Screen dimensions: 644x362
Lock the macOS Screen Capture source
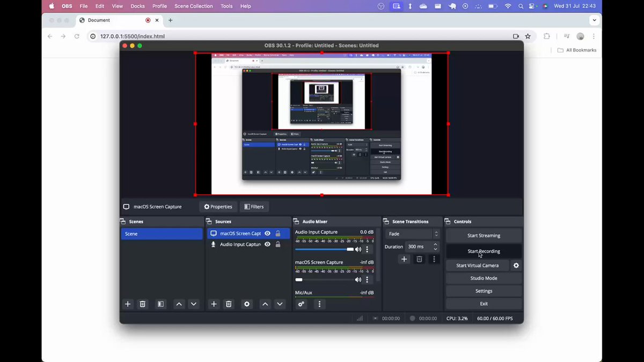coord(278,233)
